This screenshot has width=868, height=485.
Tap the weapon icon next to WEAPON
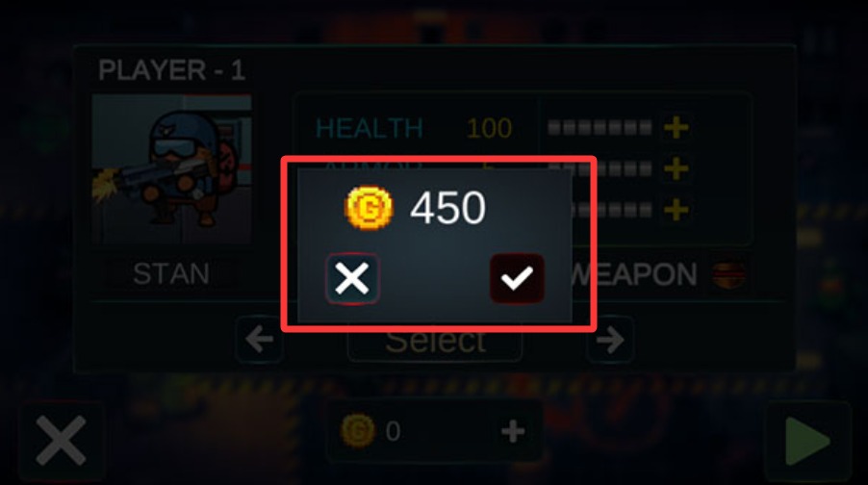coord(728,274)
